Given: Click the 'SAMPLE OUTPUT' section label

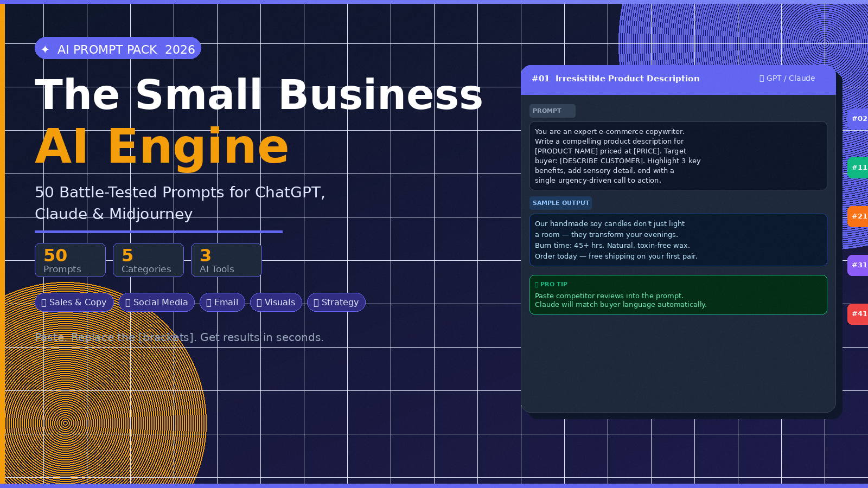Looking at the screenshot, I should click(x=560, y=203).
